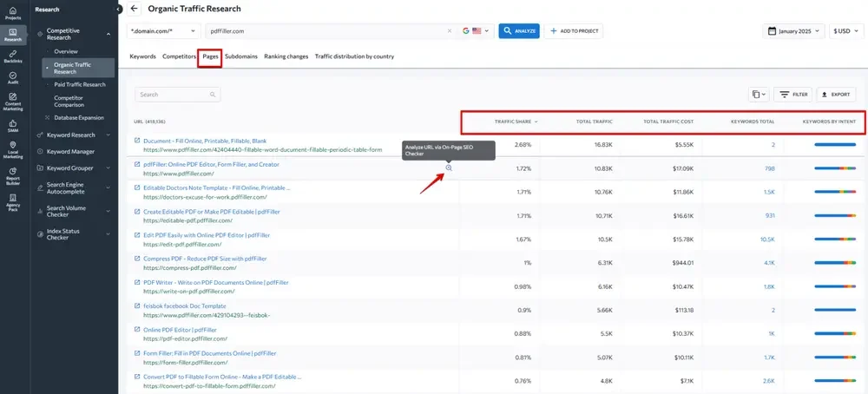Open Agency Pack in the rail
Image resolution: width=868 pixels, height=394 pixels.
[x=13, y=202]
